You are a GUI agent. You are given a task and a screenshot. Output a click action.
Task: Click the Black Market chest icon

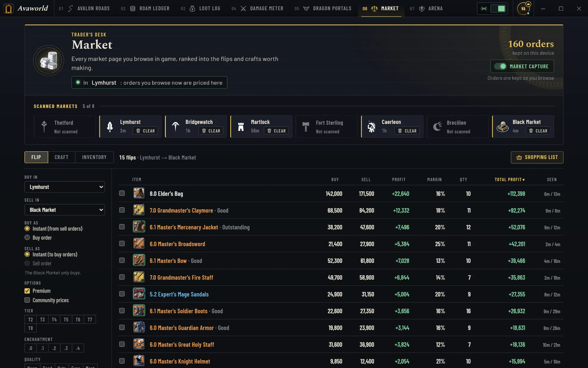(502, 127)
